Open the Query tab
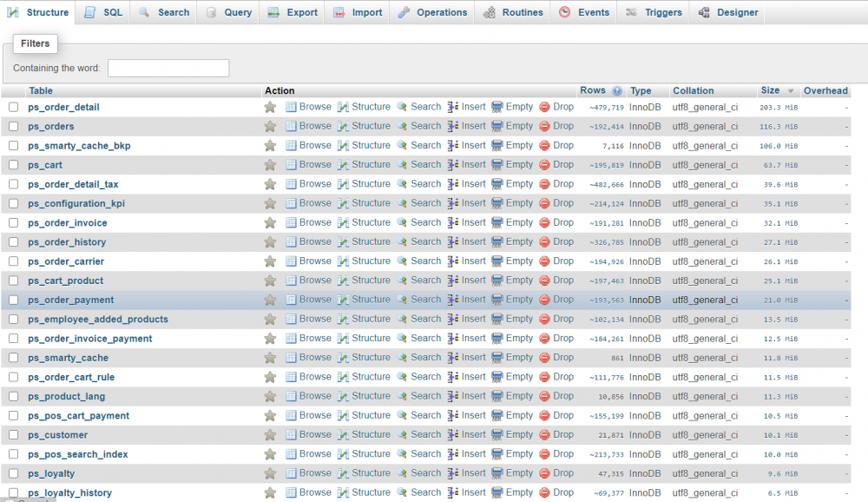868x502 pixels. click(x=228, y=12)
